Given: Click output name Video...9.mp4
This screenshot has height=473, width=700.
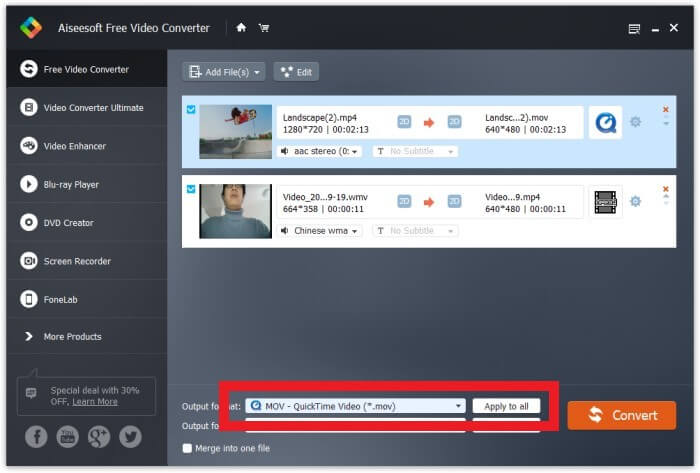Looking at the screenshot, I should [512, 197].
